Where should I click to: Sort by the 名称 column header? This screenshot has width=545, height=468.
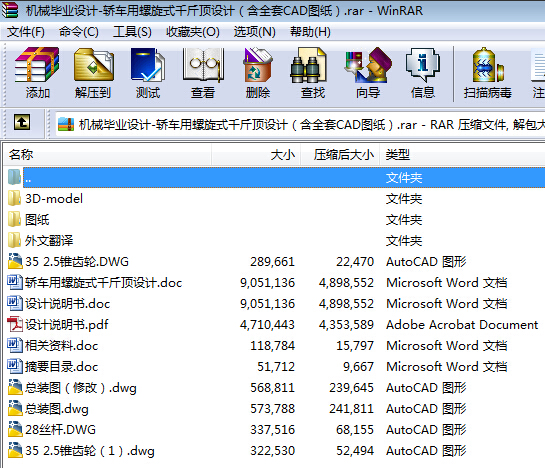coord(107,155)
